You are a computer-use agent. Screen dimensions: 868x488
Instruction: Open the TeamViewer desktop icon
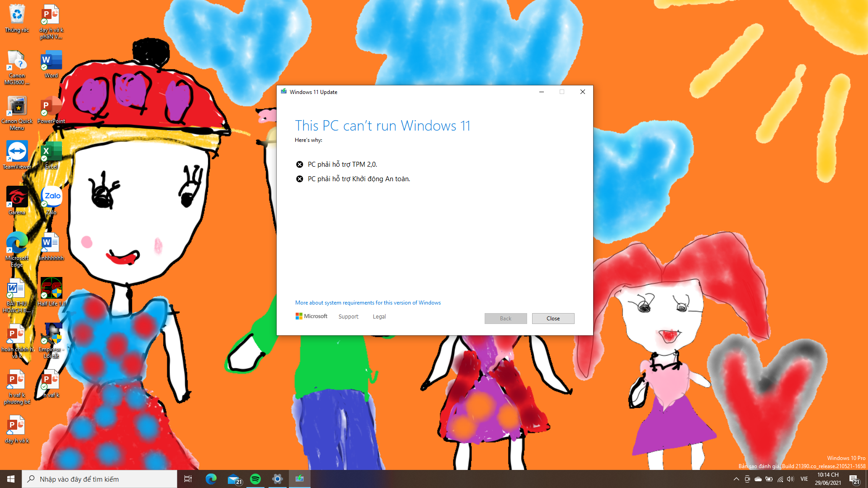pyautogui.click(x=17, y=155)
